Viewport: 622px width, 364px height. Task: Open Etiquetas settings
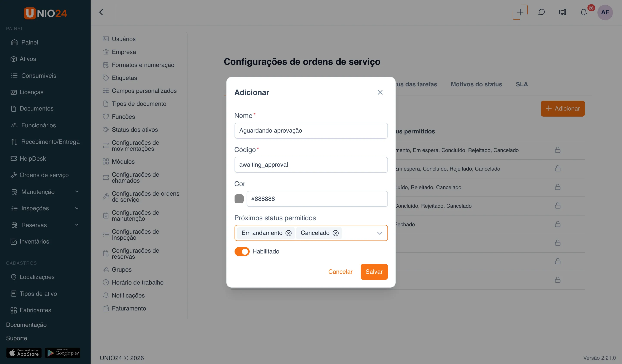click(x=120, y=78)
